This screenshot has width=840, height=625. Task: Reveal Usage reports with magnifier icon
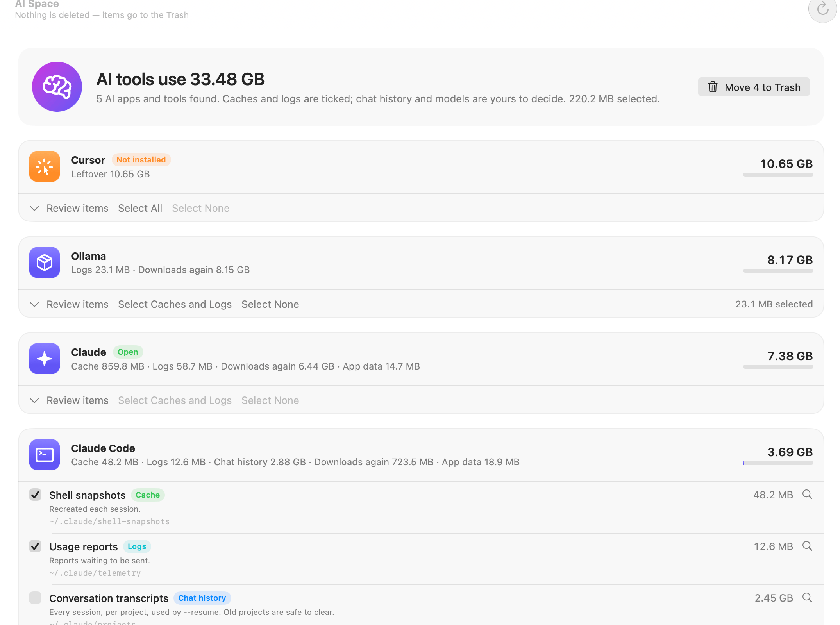point(807,546)
